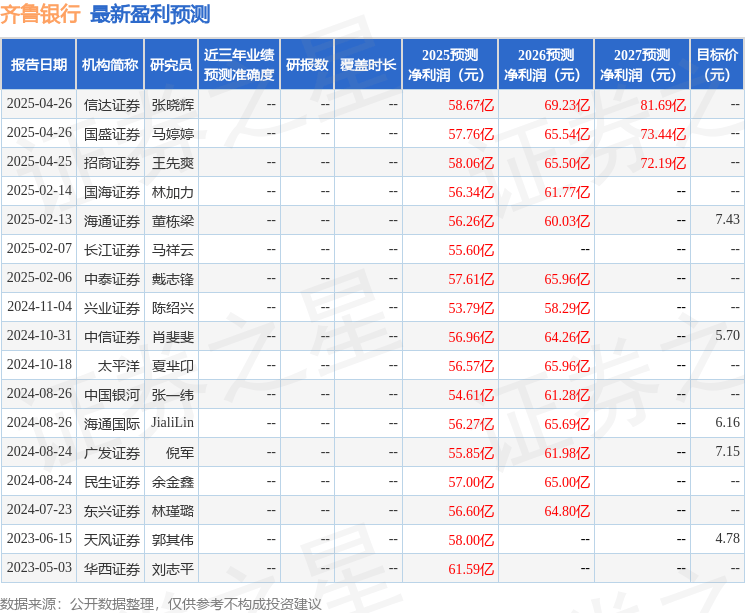
Task: Click the 华西证券 institution cell
Action: click(x=112, y=569)
